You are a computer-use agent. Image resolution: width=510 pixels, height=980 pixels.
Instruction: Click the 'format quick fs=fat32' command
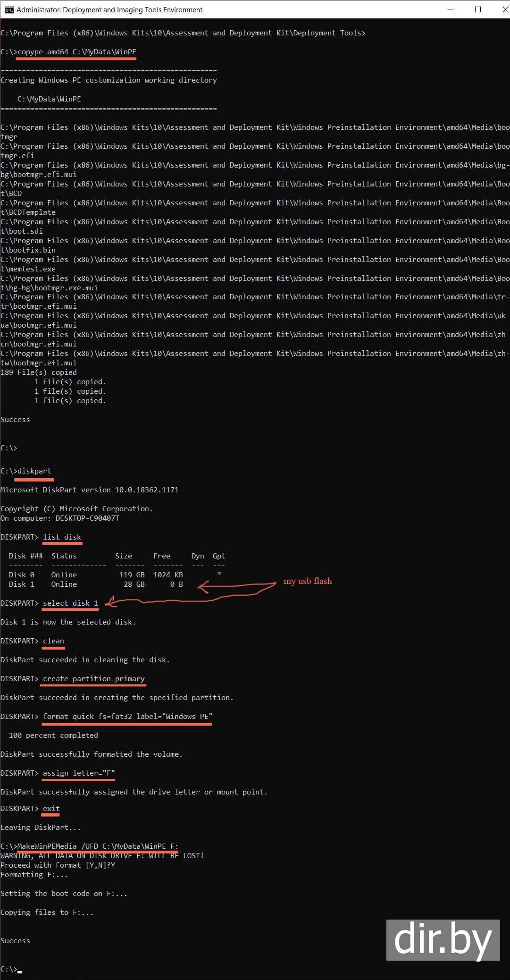[127, 717]
